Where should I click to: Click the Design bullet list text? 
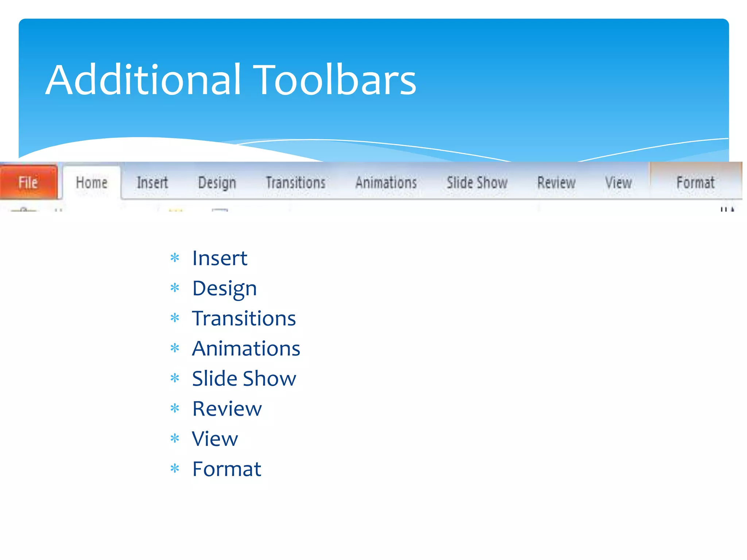[x=224, y=288]
